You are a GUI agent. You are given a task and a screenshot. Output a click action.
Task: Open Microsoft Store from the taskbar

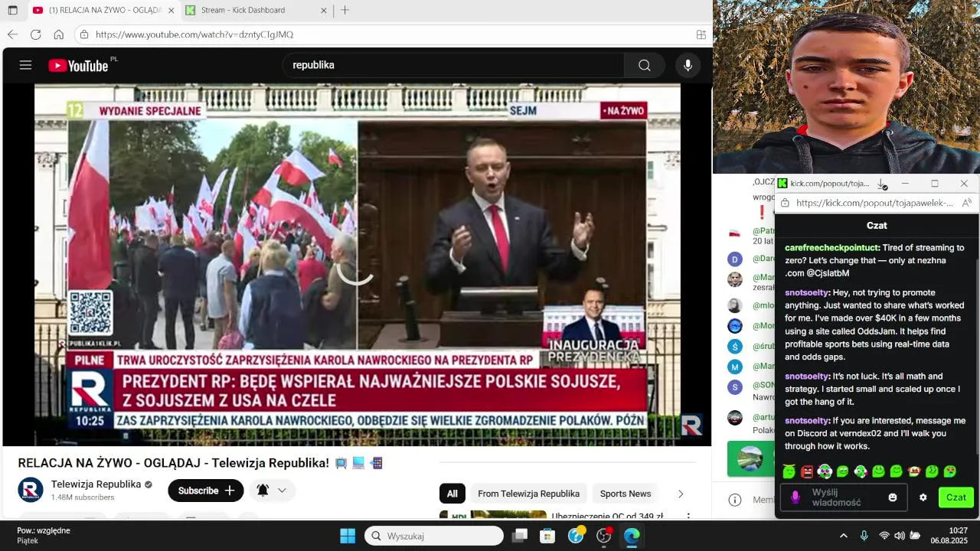[547, 536]
